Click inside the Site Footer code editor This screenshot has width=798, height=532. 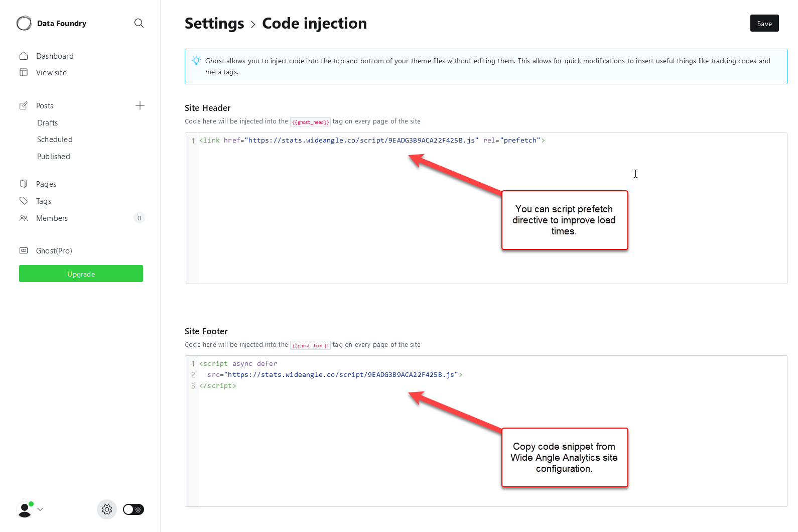click(486, 431)
